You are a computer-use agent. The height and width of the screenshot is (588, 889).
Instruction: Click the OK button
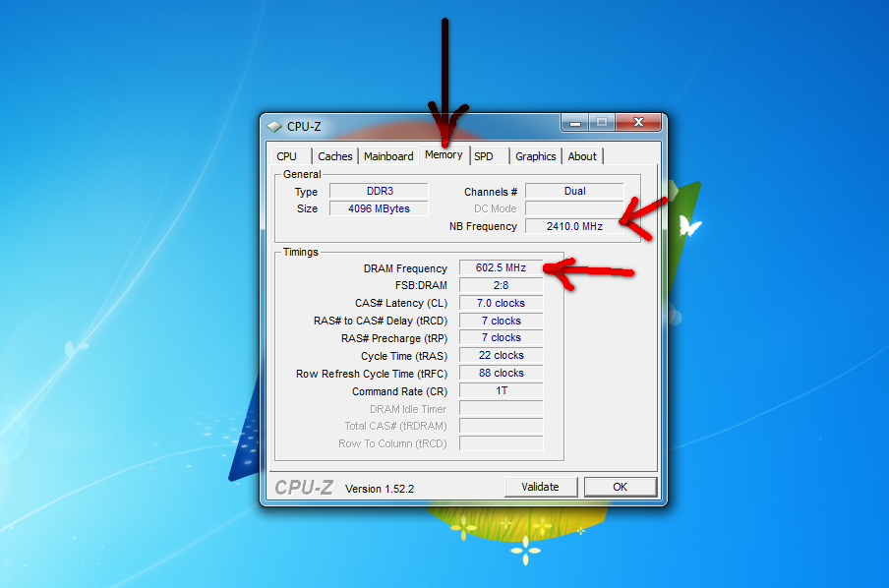[x=621, y=487]
